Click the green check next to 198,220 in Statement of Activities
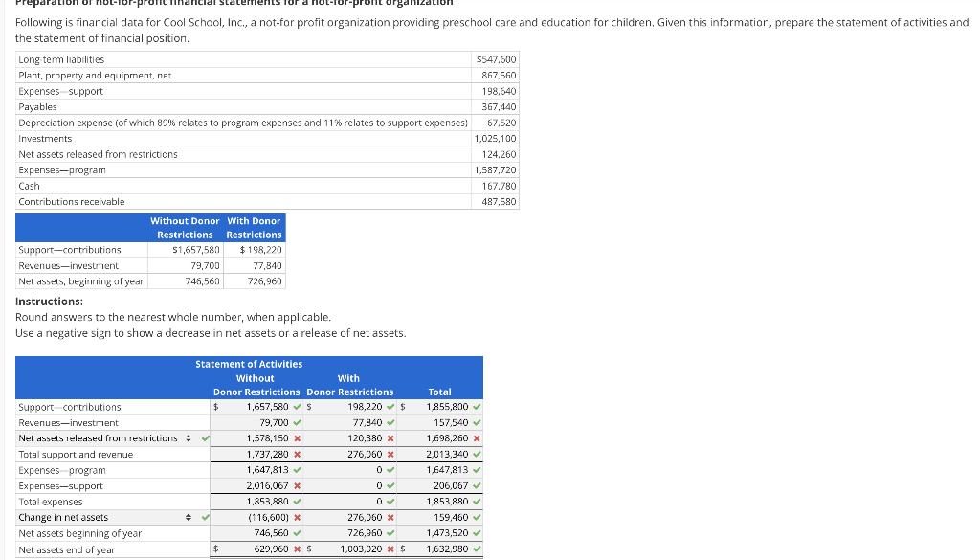 click(x=390, y=407)
